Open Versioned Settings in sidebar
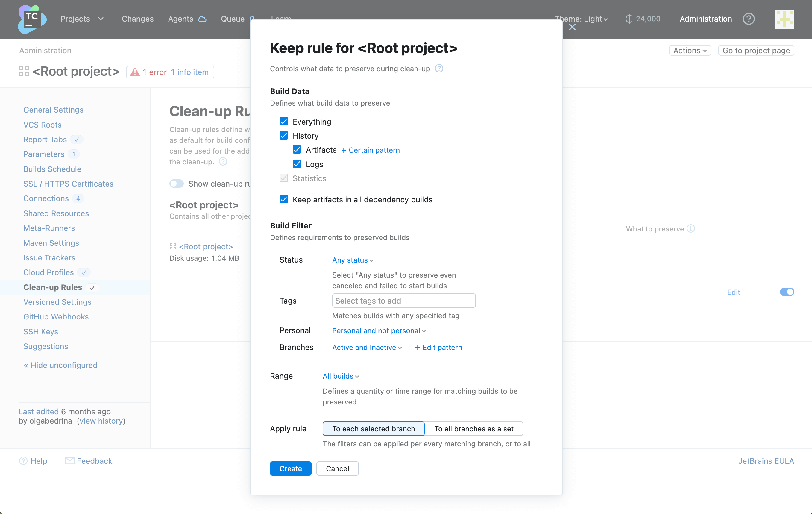The height and width of the screenshot is (514, 812). coord(57,302)
